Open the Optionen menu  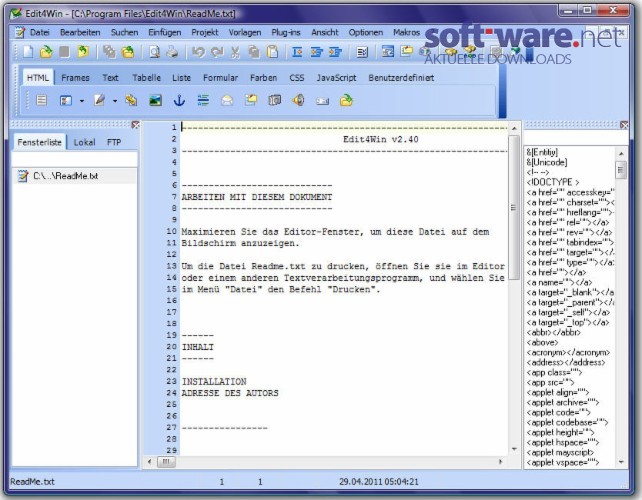coord(366,32)
